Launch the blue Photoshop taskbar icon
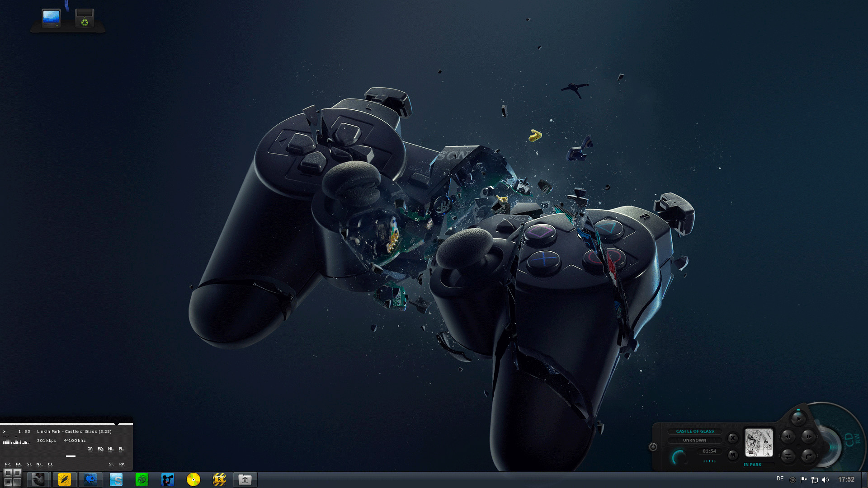The image size is (868, 488). click(x=90, y=479)
